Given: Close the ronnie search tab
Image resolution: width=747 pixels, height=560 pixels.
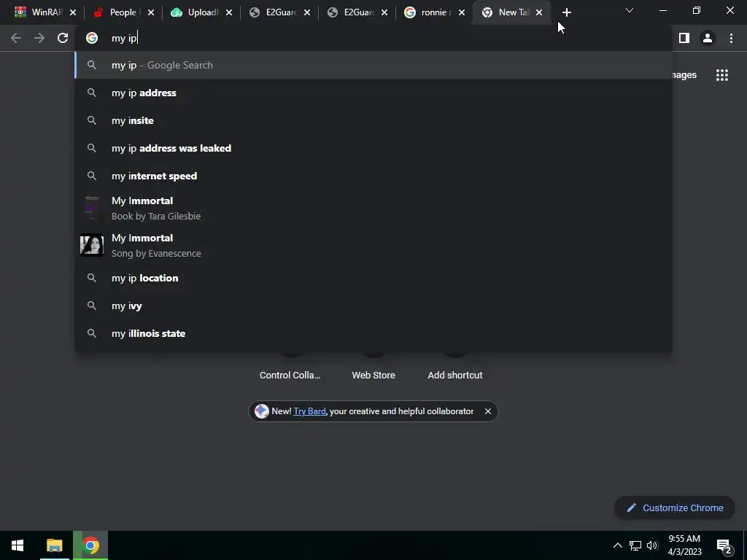Looking at the screenshot, I should click(x=462, y=12).
